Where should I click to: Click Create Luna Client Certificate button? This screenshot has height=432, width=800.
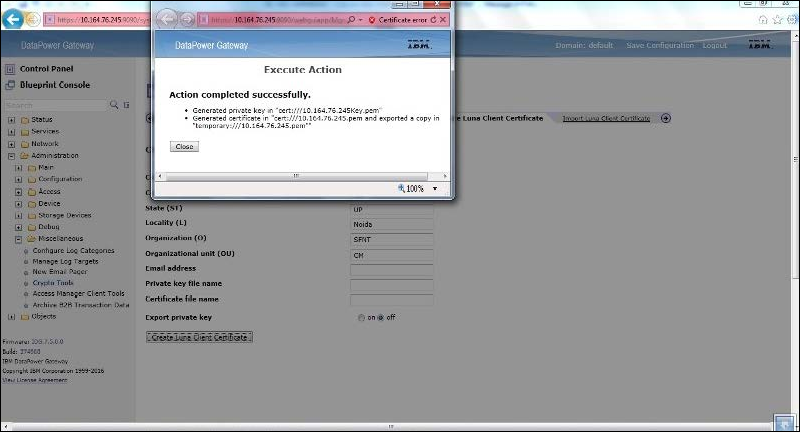pos(199,337)
